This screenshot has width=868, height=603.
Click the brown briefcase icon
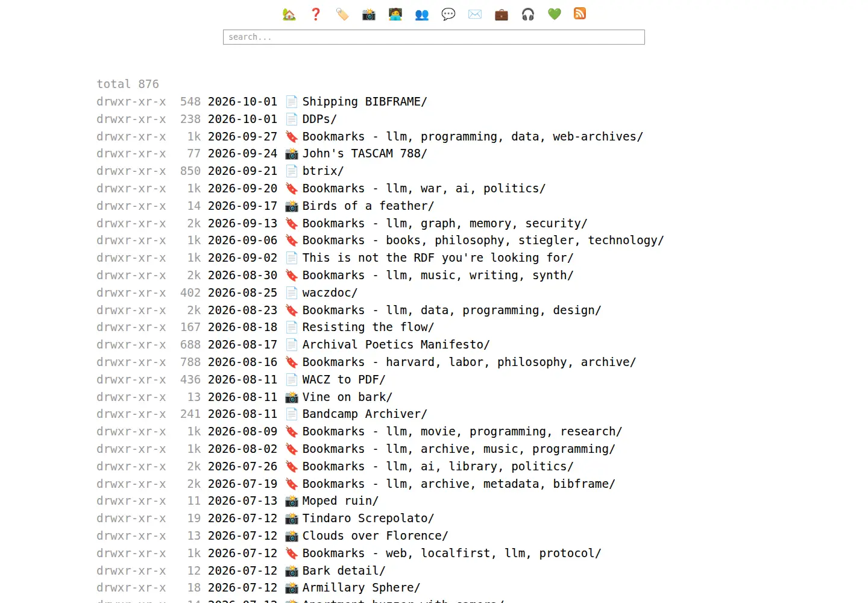coord(502,14)
